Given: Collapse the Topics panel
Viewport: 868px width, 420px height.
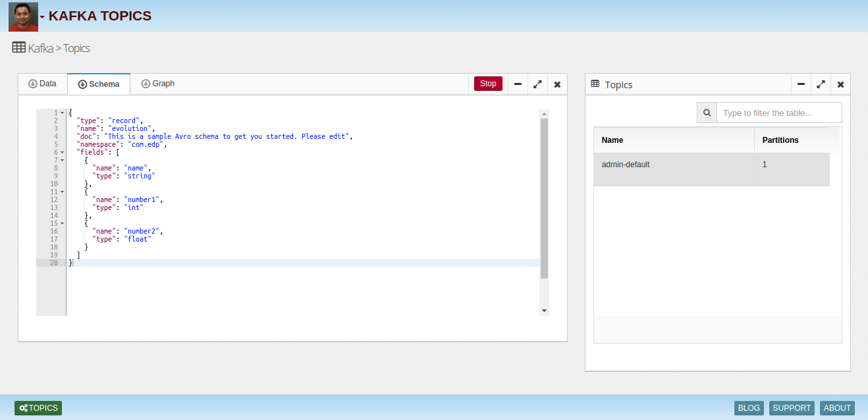Looking at the screenshot, I should [x=801, y=84].
